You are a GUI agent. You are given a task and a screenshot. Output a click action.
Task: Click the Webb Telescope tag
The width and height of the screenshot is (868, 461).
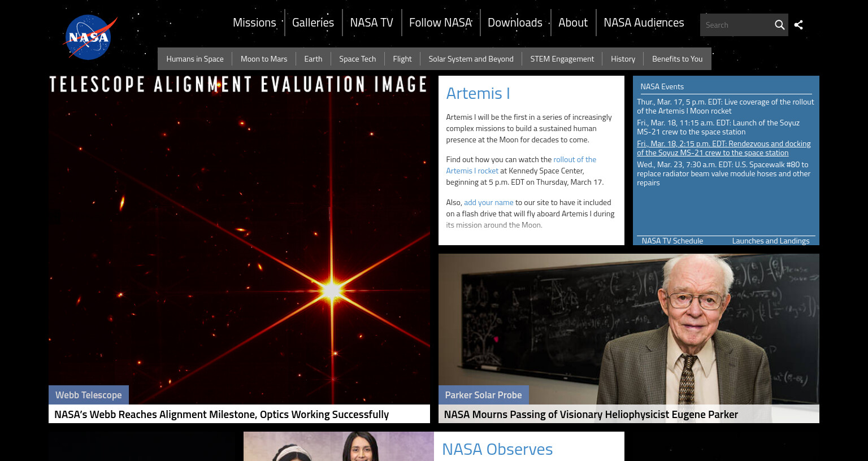[x=89, y=395]
